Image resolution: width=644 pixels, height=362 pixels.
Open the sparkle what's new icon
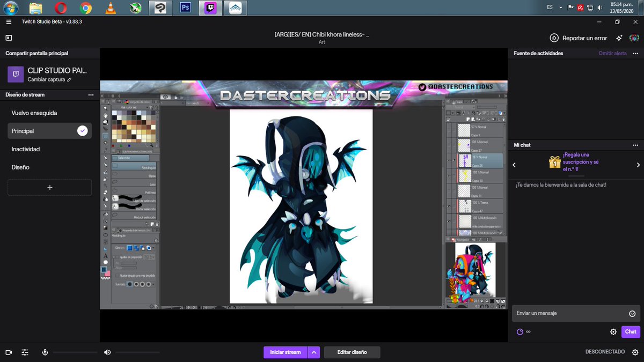619,38
